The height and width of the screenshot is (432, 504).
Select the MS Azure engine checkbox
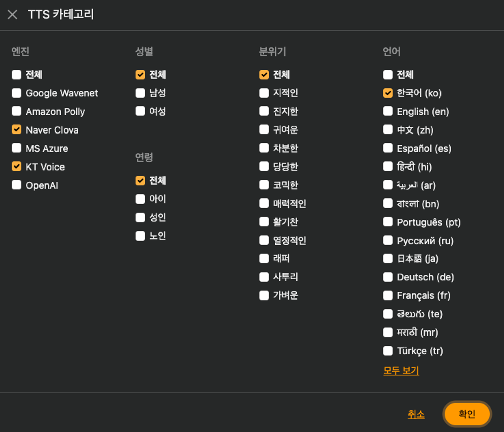coord(16,148)
